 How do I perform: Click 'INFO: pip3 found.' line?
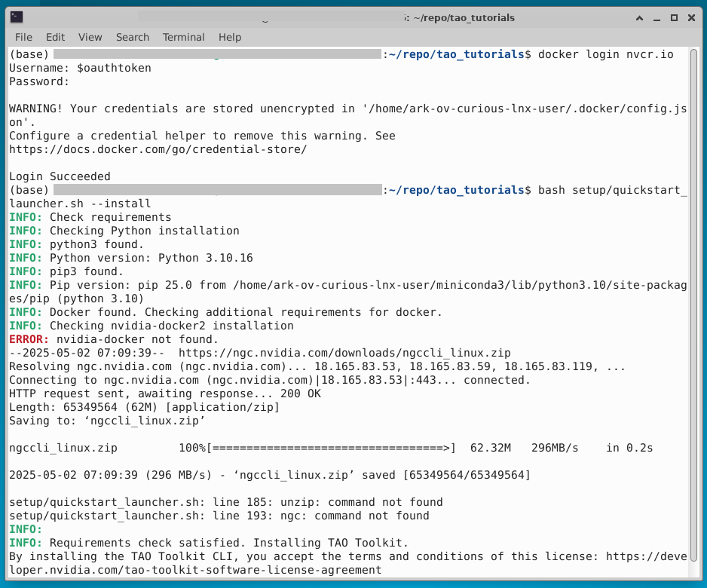pos(66,271)
